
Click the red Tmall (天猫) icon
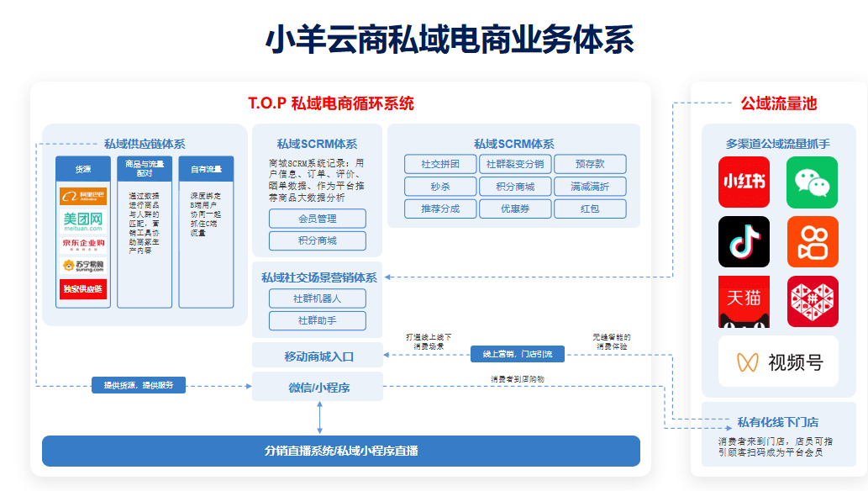(744, 302)
